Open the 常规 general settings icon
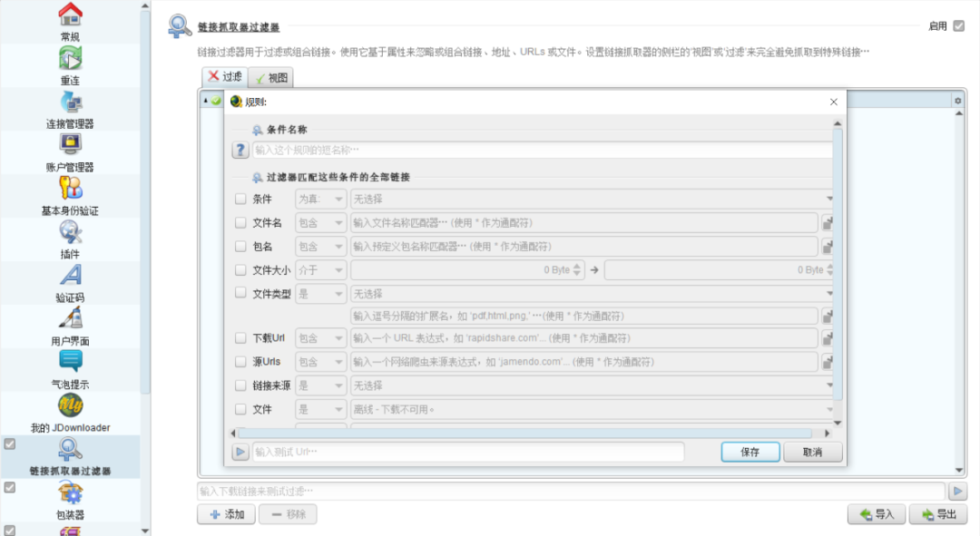This screenshot has width=980, height=536. tap(70, 15)
